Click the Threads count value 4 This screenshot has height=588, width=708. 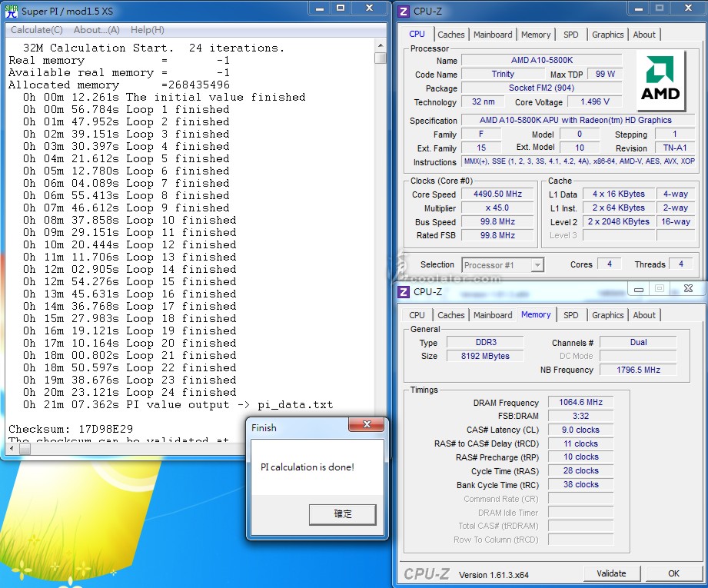[681, 264]
